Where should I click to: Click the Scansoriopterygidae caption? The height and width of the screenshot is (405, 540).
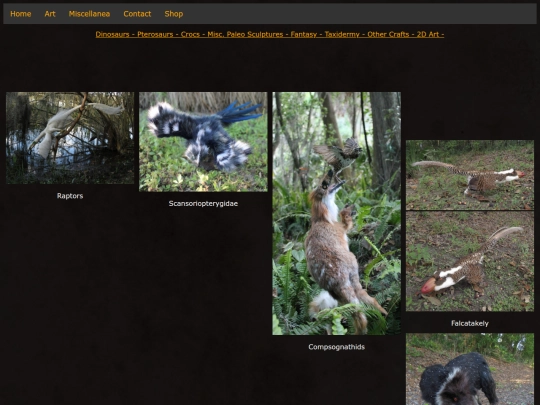pyautogui.click(x=203, y=204)
